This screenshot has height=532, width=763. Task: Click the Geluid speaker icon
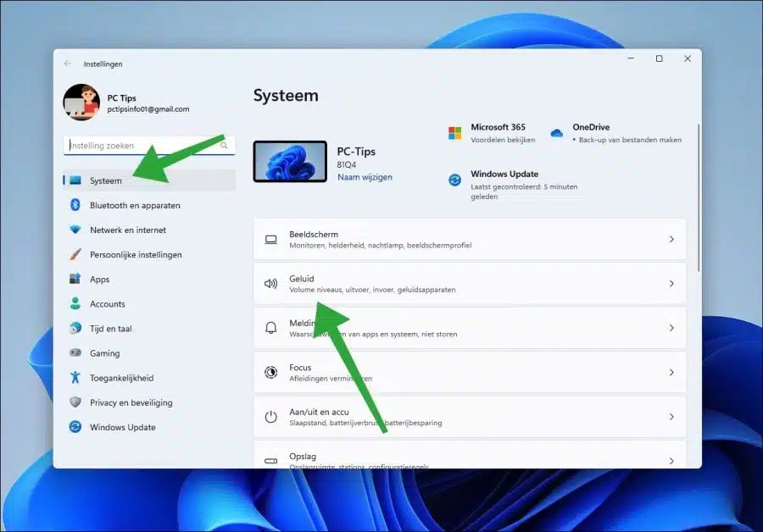click(x=271, y=284)
